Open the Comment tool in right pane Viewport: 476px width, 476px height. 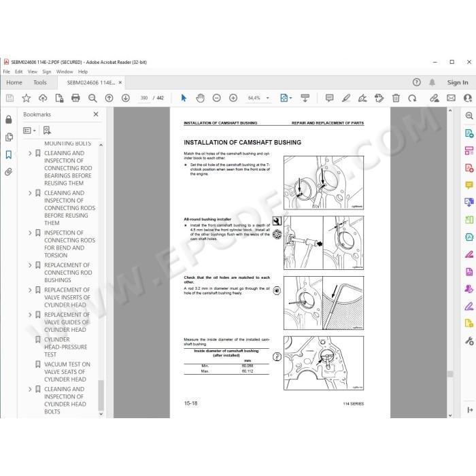469,185
